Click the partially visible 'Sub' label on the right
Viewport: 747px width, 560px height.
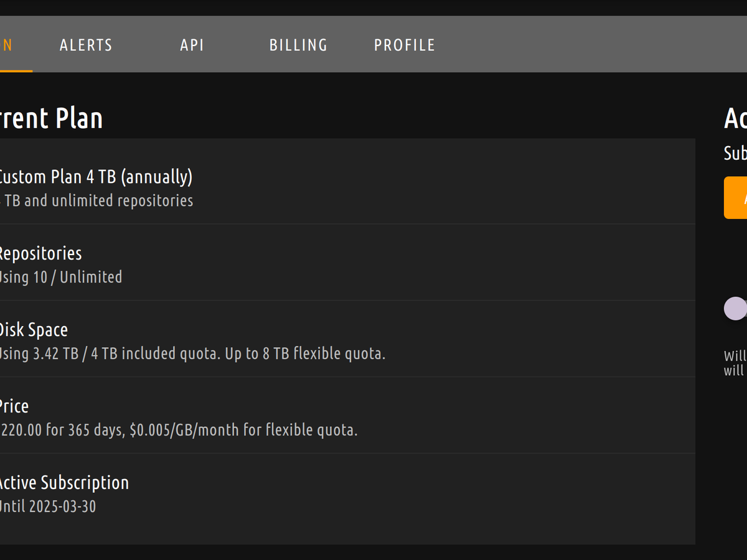coord(736,153)
